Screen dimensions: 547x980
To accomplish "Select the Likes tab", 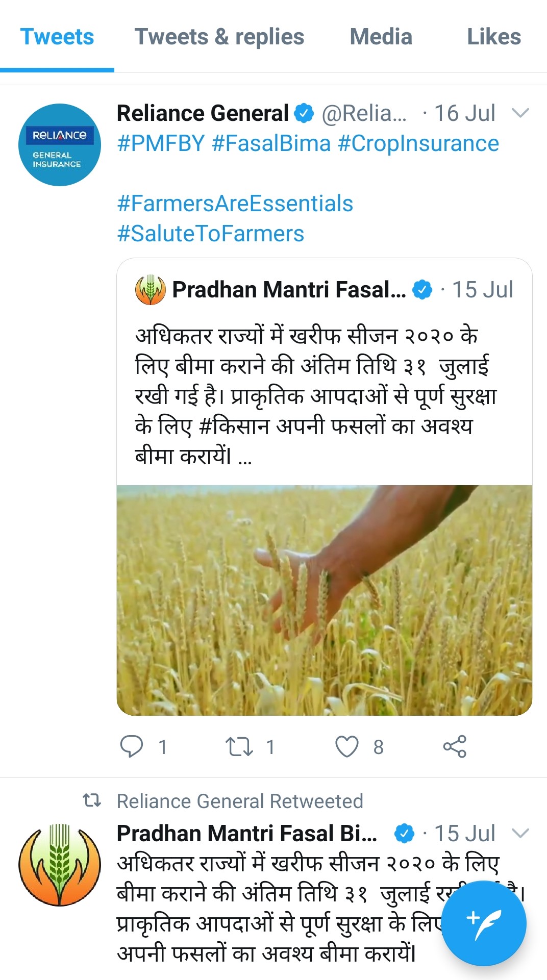I will (x=494, y=37).
